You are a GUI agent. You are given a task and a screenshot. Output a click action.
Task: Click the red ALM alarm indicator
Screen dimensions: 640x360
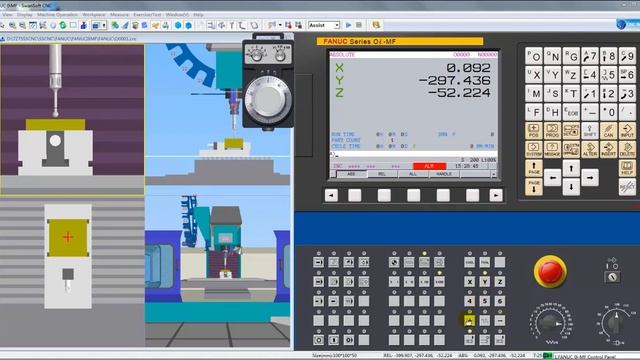(429, 167)
